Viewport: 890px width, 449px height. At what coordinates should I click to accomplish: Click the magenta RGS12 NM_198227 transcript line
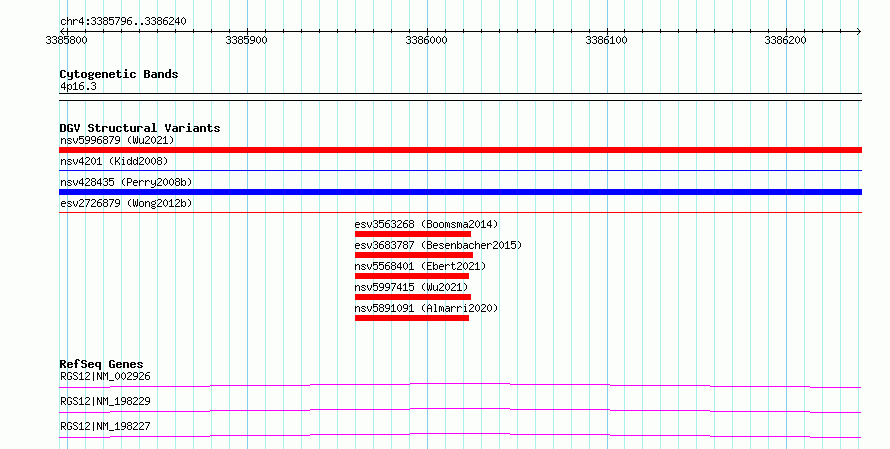(460, 435)
